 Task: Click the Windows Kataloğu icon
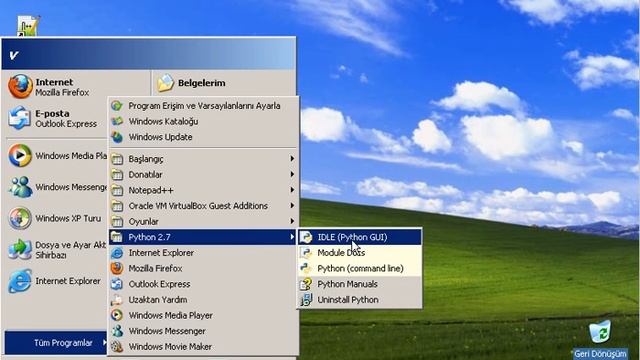click(117, 121)
